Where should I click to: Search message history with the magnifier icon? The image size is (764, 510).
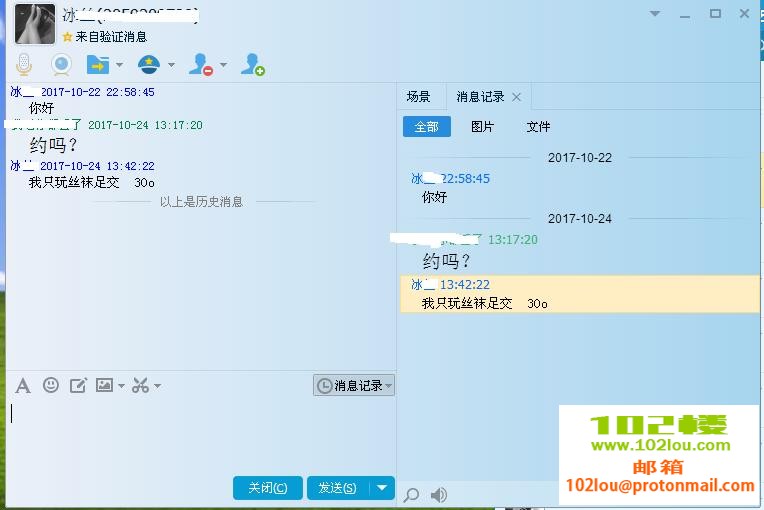[411, 495]
